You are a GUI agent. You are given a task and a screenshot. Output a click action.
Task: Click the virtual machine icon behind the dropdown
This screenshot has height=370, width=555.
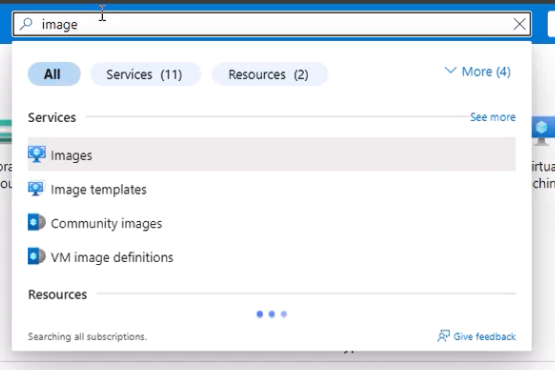point(543,131)
